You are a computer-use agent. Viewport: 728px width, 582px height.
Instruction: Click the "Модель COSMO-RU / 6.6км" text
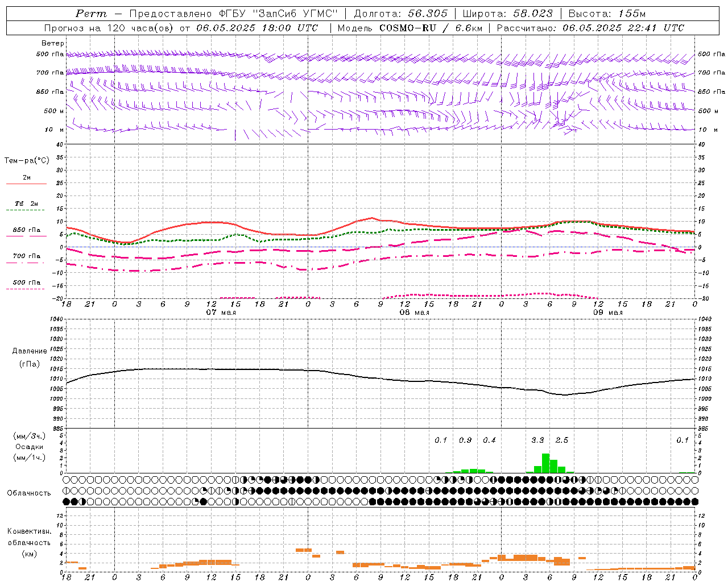[411, 28]
